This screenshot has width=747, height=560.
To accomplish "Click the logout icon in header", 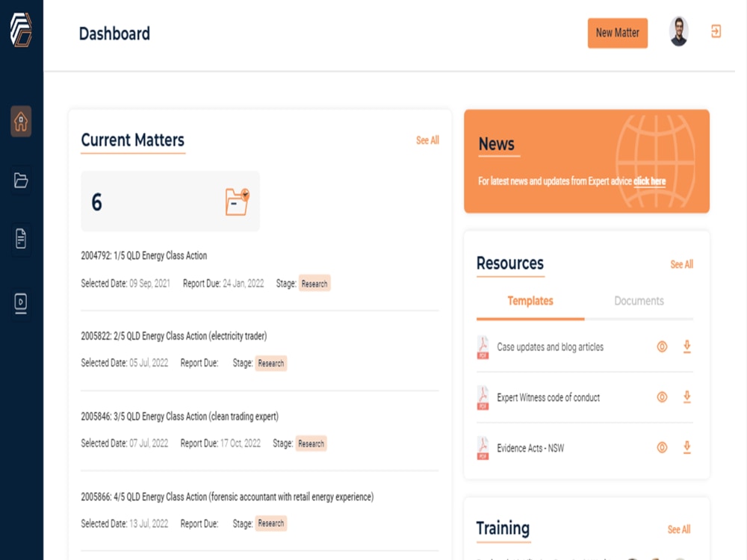I will (x=716, y=32).
